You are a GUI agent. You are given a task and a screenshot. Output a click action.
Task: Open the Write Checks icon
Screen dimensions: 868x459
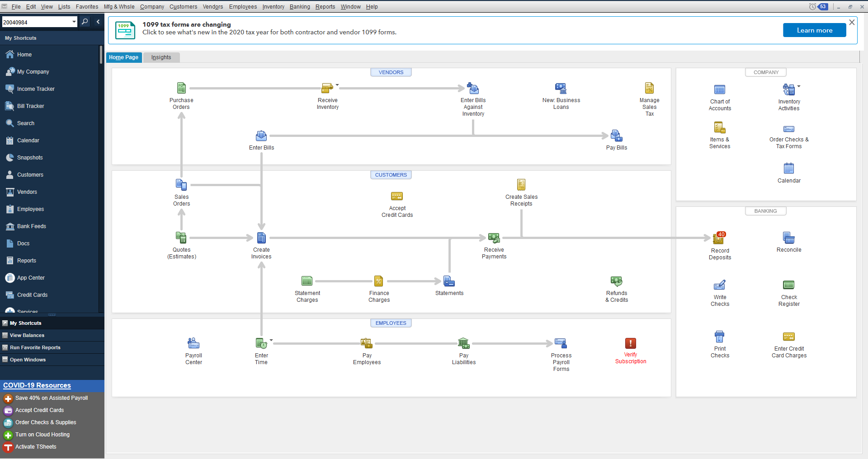[x=720, y=285]
